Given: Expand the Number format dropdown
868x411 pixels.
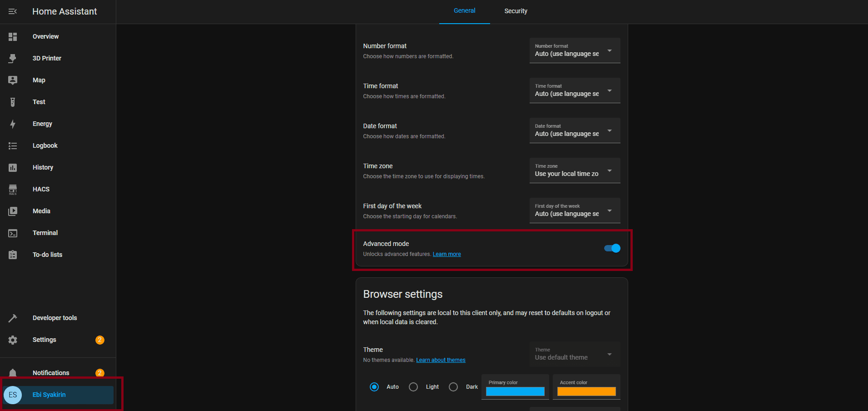Looking at the screenshot, I should click(x=575, y=50).
